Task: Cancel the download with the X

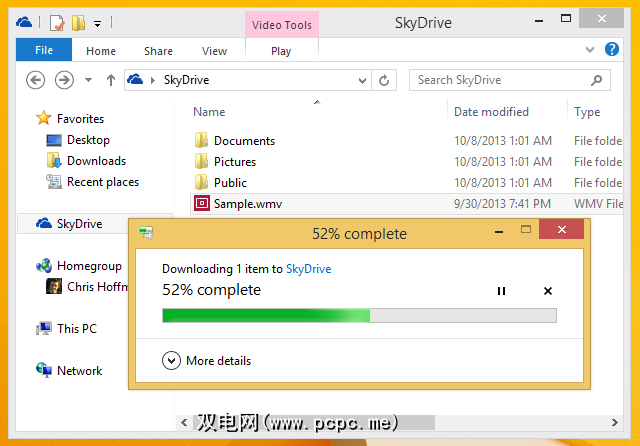Action: point(548,291)
